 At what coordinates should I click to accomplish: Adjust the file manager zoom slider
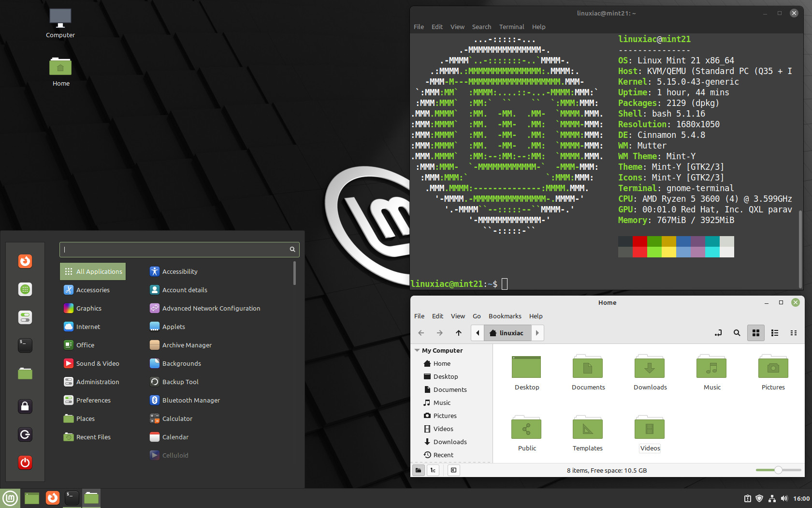click(778, 470)
